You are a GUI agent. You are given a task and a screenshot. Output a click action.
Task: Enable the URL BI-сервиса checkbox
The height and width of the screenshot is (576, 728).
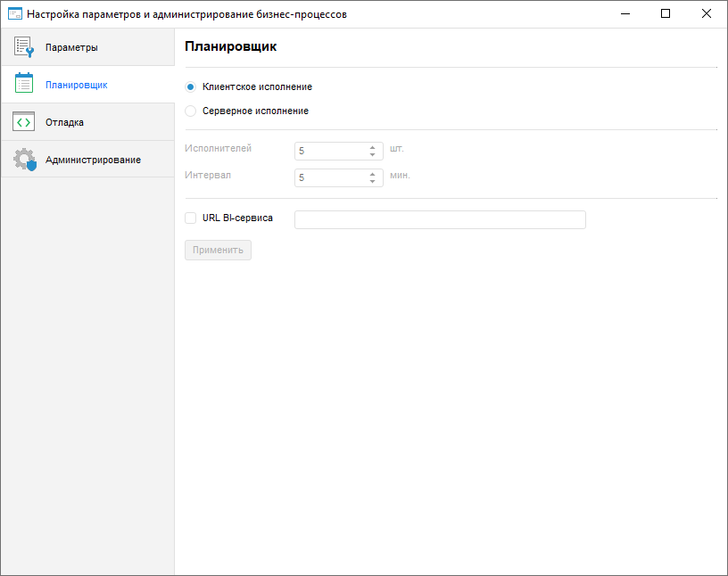point(190,218)
